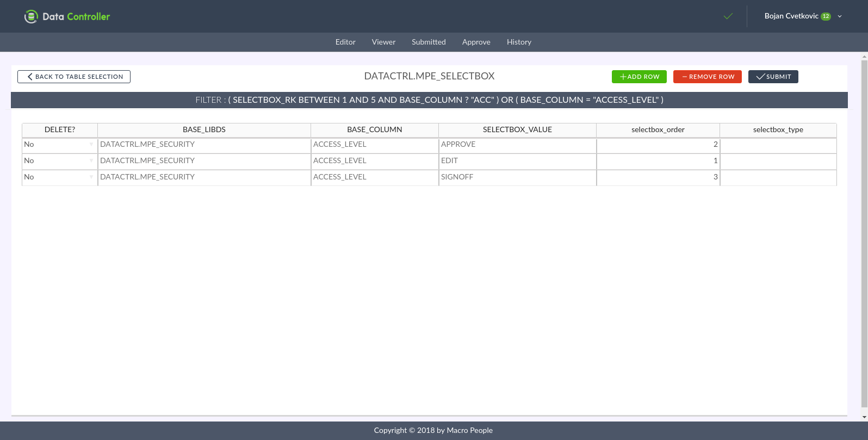Open the Approve tab
Viewport: 868px width, 440px height.
click(476, 42)
